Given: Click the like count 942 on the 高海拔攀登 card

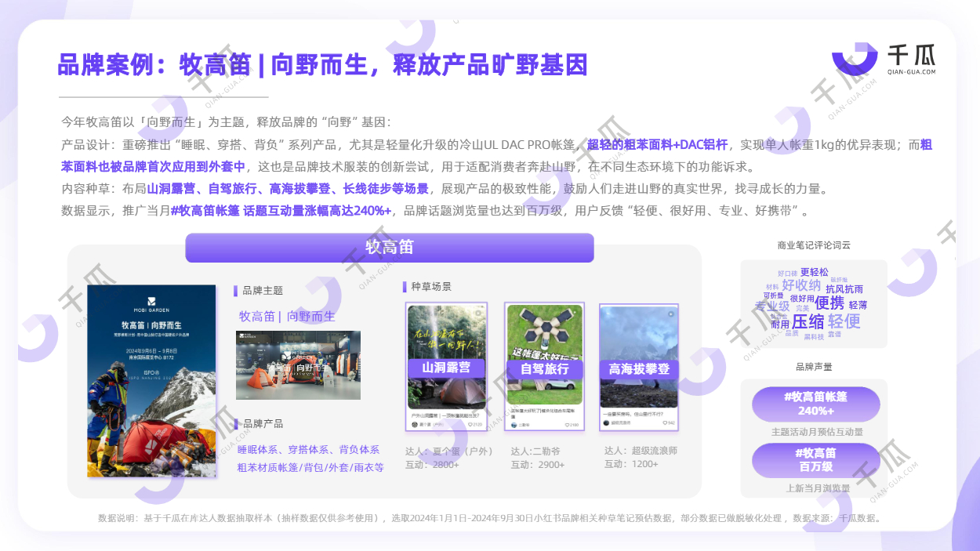Looking at the screenshot, I should [671, 423].
